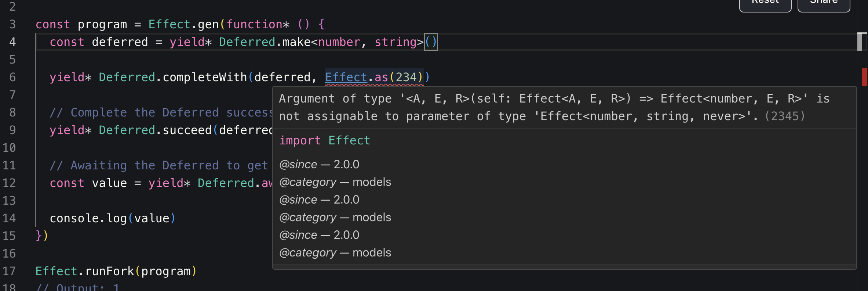Select line number 6 in the gutter
The height and width of the screenshot is (291, 868).
12,77
